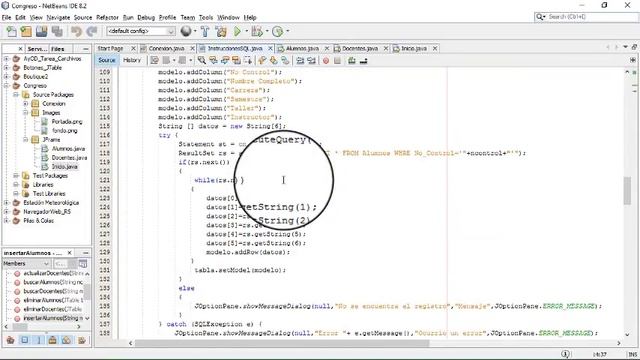640x360 pixels.
Task: Click the Redo arrow in main toolbar
Action: (x=92, y=31)
